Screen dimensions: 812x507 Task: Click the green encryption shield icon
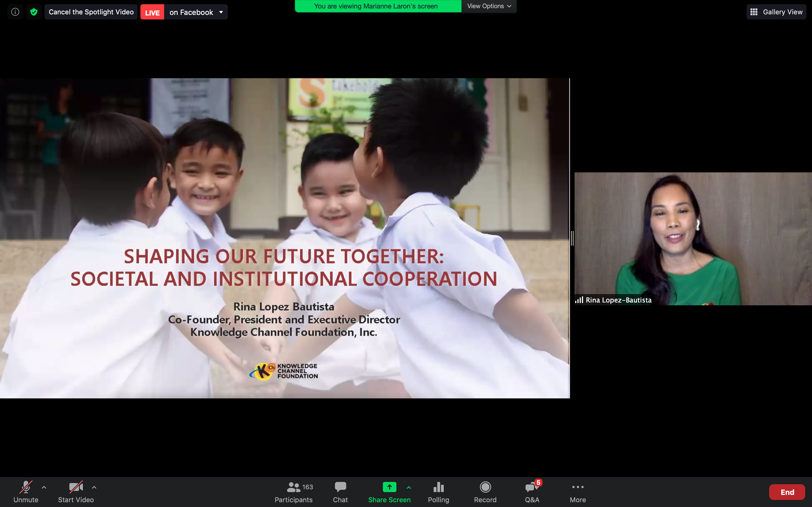pos(34,12)
